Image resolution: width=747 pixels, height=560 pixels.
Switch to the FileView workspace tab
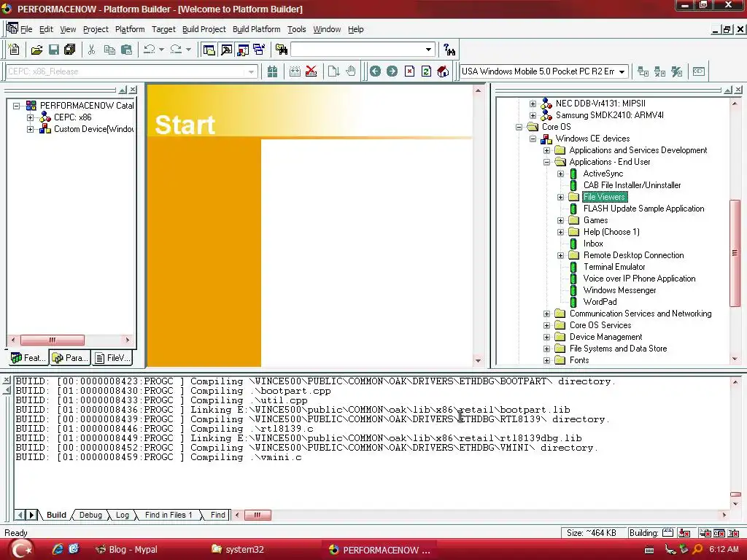112,357
